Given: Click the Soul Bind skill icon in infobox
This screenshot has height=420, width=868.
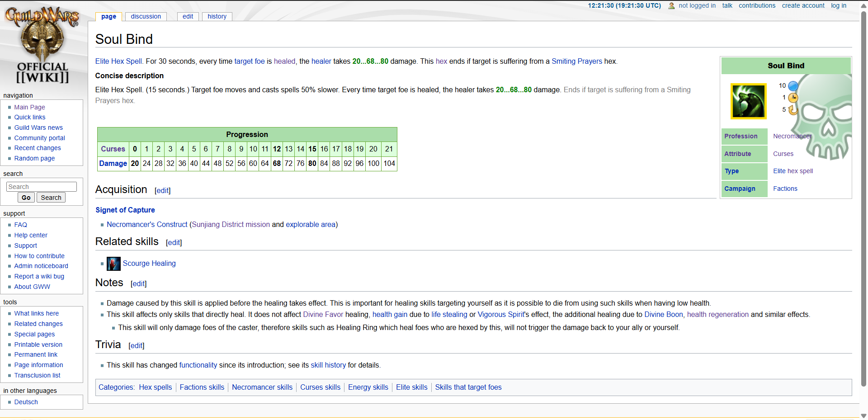Looking at the screenshot, I should (749, 101).
